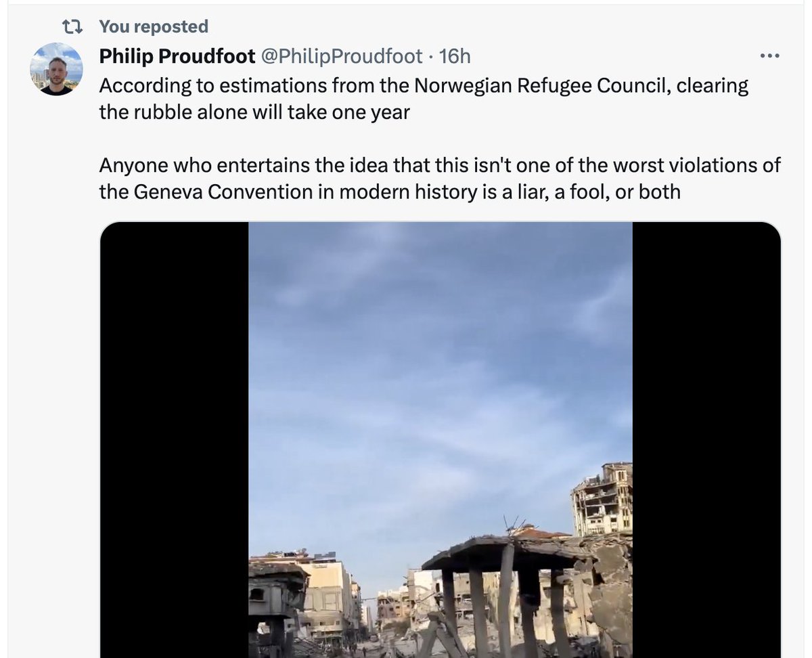
Task: Click the line "the rubble alone will take one year"
Action: (x=254, y=112)
